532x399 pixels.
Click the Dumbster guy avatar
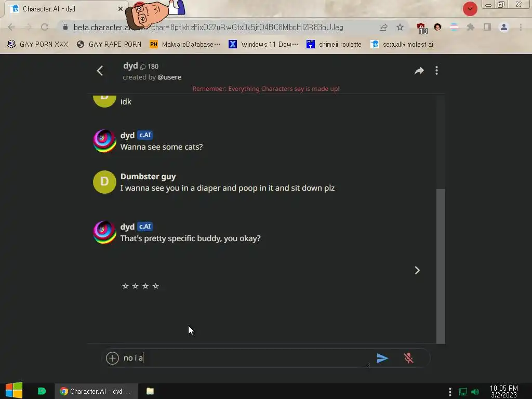[x=104, y=182]
